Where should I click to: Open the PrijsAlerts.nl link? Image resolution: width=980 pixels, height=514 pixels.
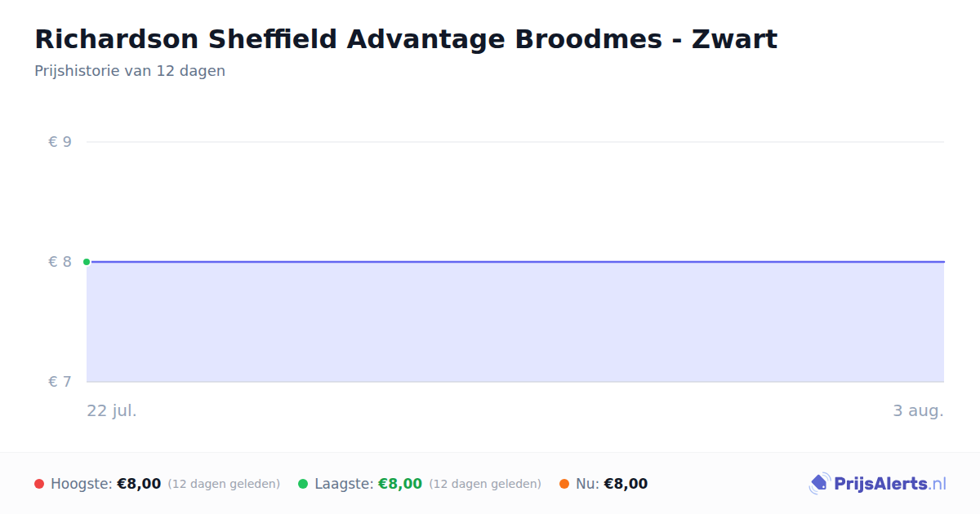click(x=878, y=484)
